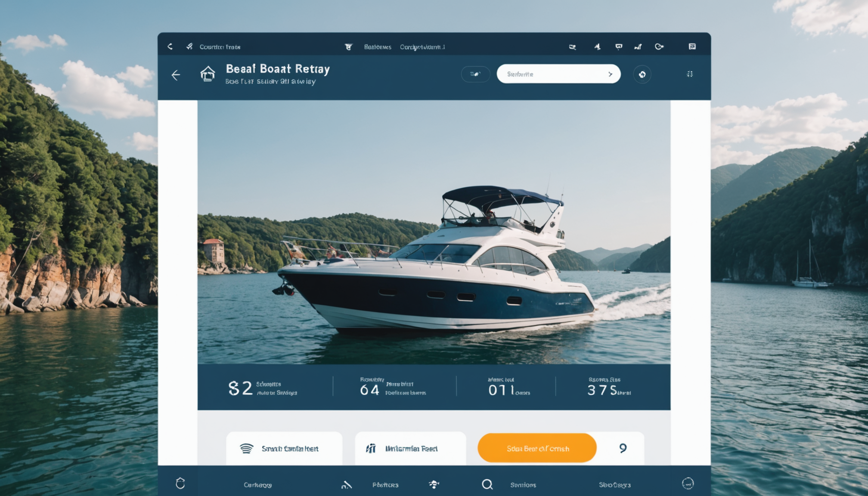The width and height of the screenshot is (868, 496).
Task: Click the monitor icon in top bar
Action: click(619, 46)
